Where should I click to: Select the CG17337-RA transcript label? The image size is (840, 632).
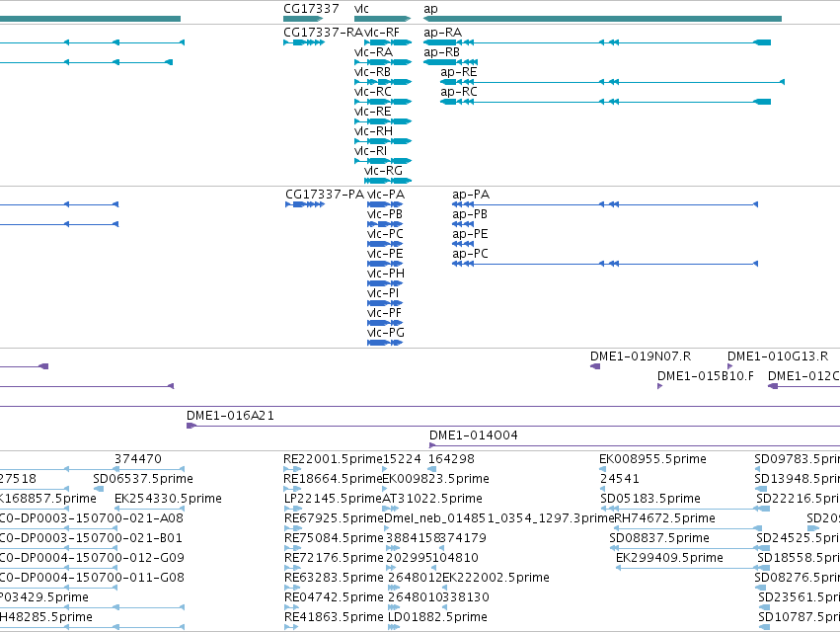click(323, 33)
